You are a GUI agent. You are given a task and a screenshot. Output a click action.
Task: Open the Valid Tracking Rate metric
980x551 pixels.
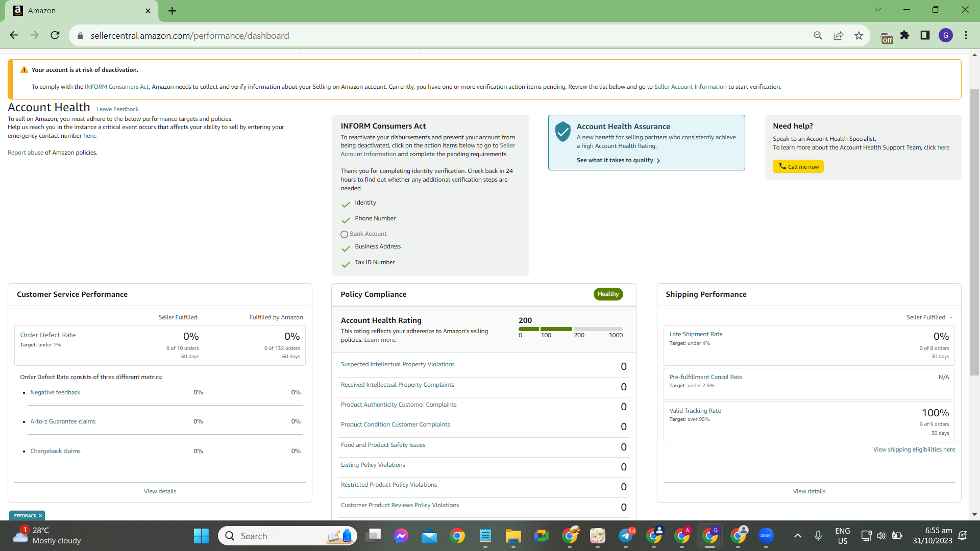pyautogui.click(x=695, y=411)
